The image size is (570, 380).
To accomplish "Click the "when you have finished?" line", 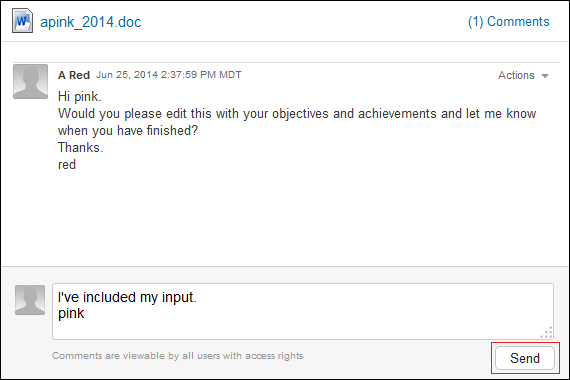I will coord(128,130).
